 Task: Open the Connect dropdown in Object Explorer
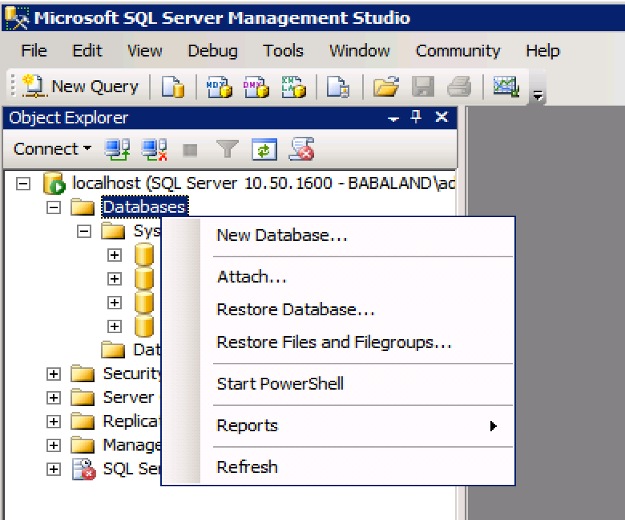click(x=52, y=149)
